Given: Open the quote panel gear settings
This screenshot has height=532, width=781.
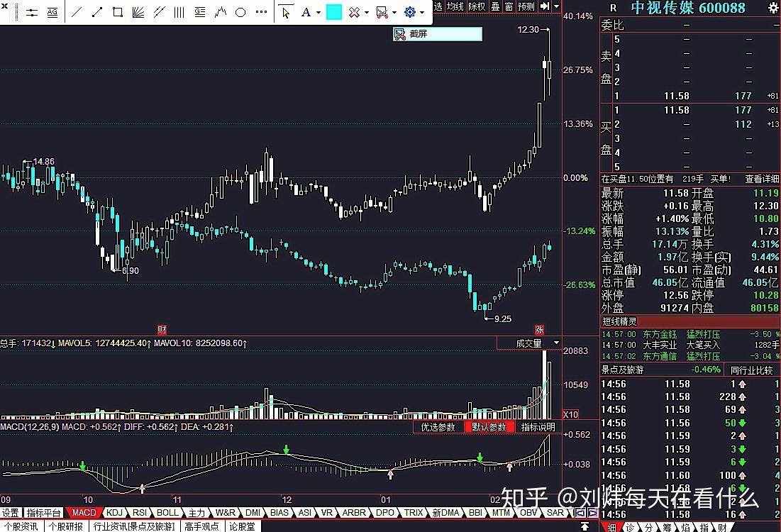Looking at the screenshot, I should pos(773,8).
